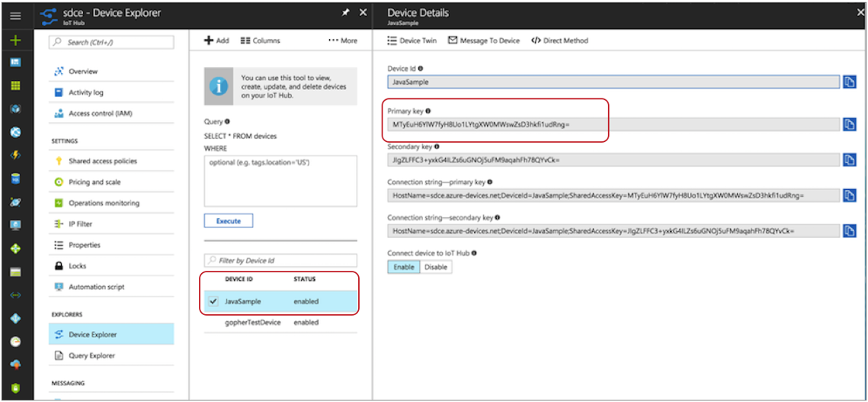
Task: Open Shared access policies settings
Action: (x=102, y=161)
